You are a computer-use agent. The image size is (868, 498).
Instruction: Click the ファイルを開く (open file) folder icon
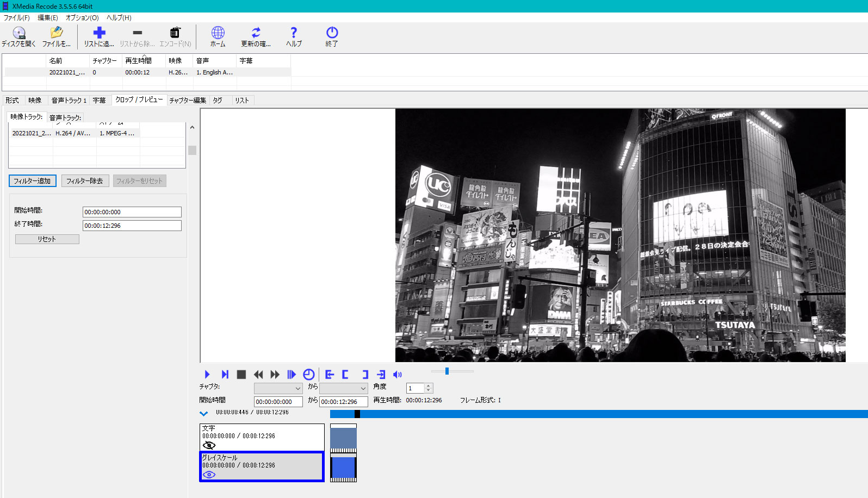point(57,33)
